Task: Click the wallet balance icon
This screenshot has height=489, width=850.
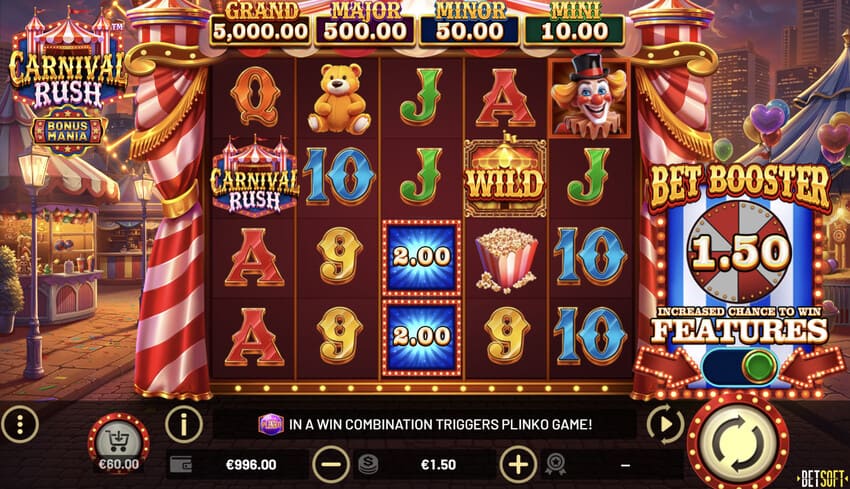Action: tap(181, 465)
